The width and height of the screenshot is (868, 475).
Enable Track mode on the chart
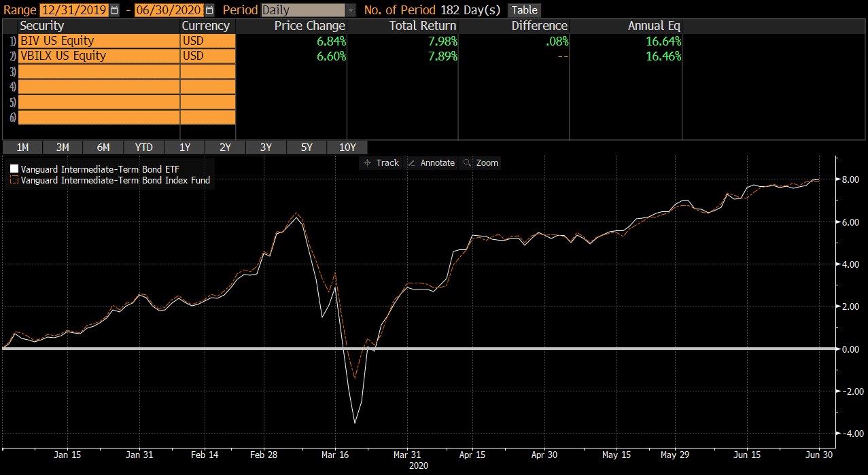point(381,162)
